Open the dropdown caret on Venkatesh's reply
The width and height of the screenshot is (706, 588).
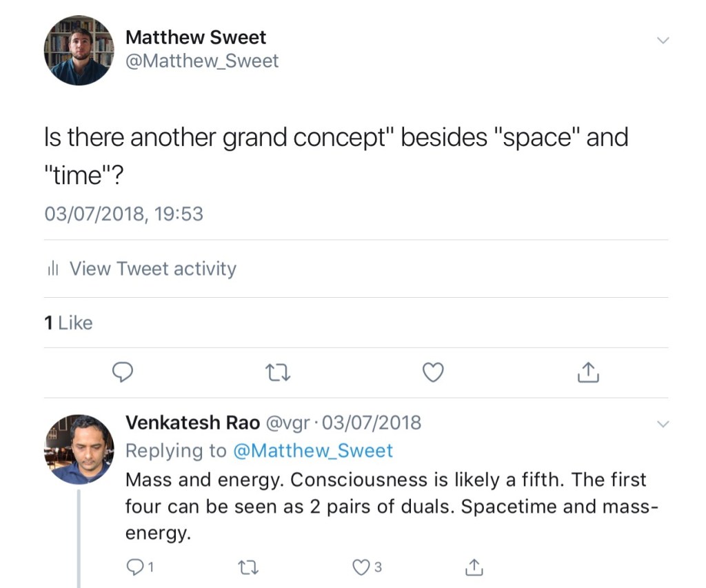point(663,423)
